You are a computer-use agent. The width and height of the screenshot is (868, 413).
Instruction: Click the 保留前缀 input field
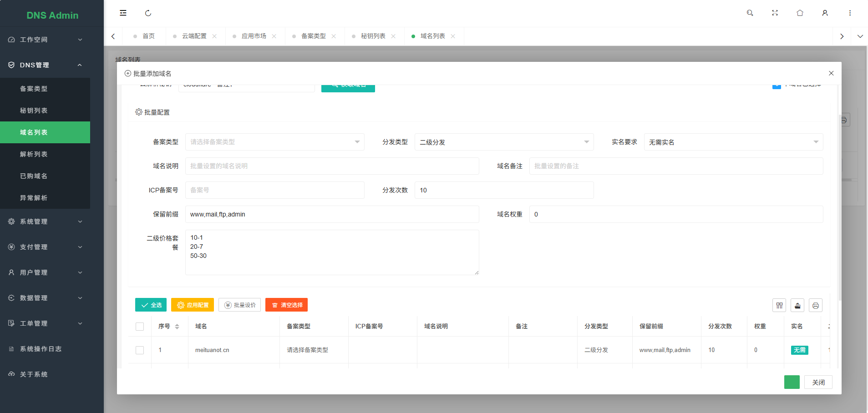tap(332, 214)
